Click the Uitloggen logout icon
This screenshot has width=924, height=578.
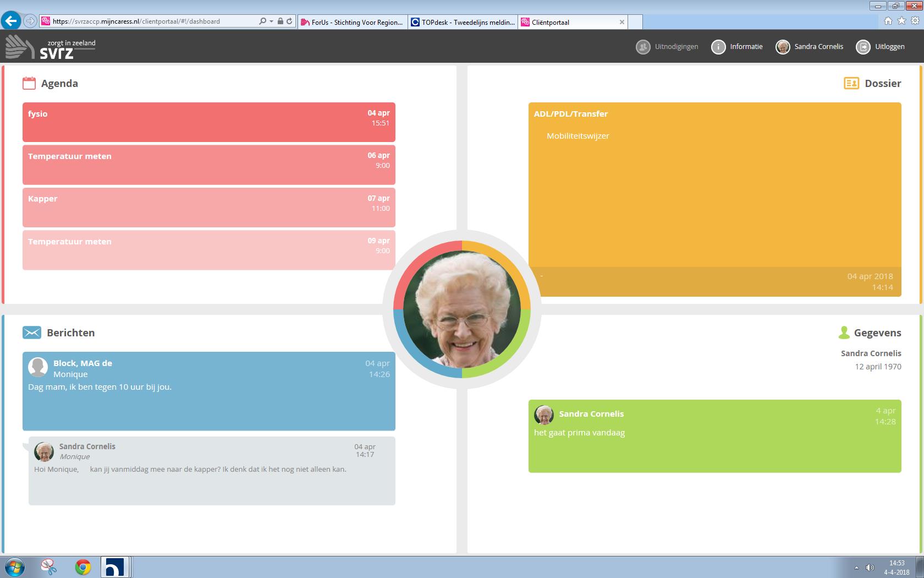[863, 47]
